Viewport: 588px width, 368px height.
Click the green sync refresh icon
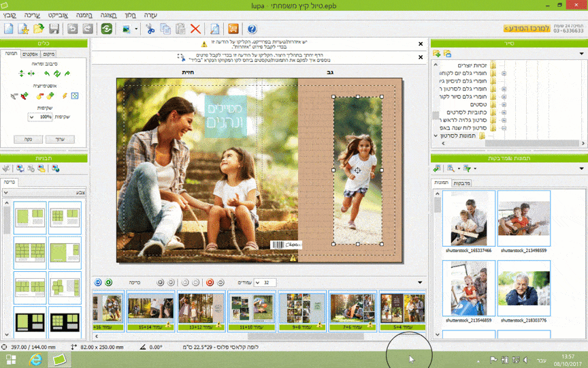(107, 29)
